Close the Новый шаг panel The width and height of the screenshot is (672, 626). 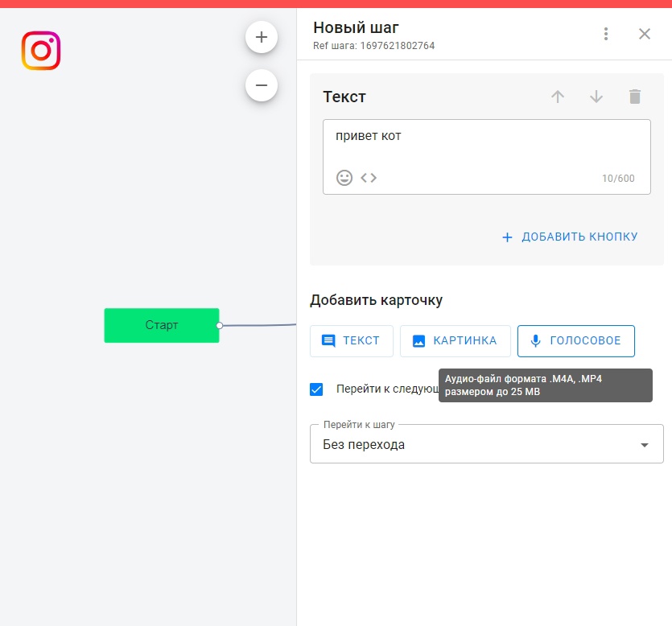pyautogui.click(x=645, y=34)
